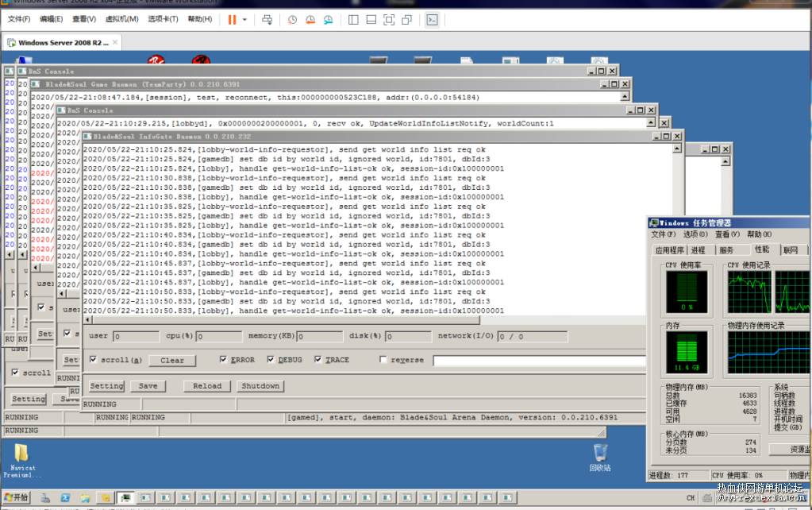Click the Explorer folder icon on taskbar
This screenshot has height=510, width=812.
click(x=86, y=498)
